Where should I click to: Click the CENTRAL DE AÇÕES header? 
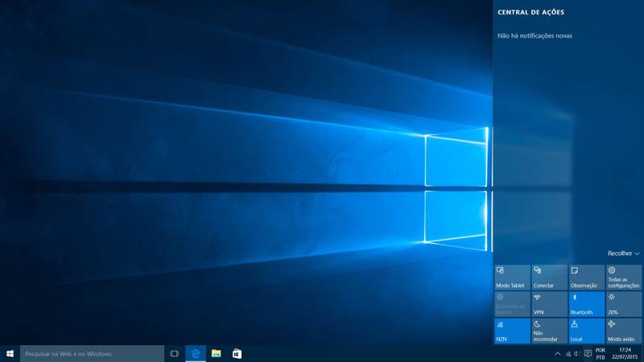click(530, 12)
